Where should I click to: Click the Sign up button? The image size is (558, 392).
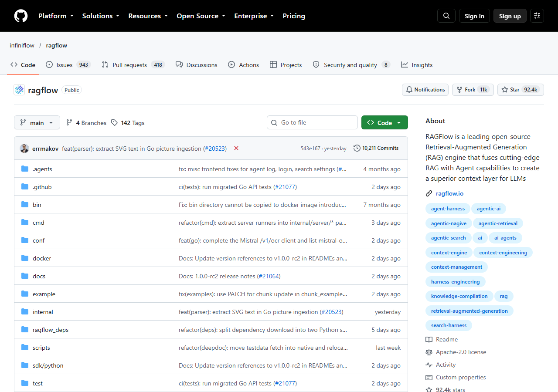click(510, 16)
